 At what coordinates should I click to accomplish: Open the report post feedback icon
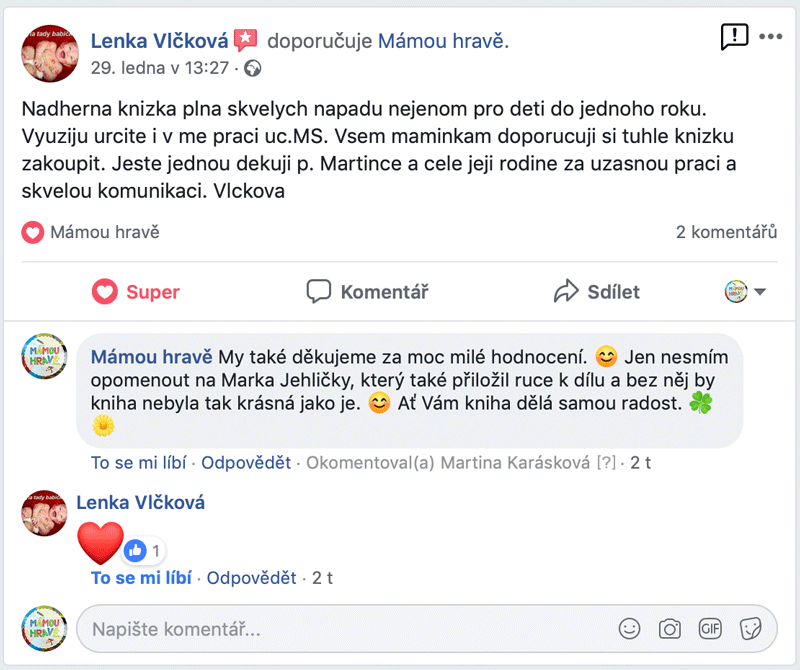pos(734,37)
